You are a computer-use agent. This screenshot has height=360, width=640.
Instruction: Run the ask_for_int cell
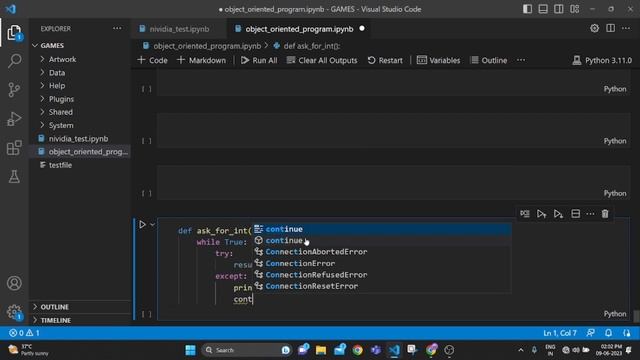pos(142,224)
